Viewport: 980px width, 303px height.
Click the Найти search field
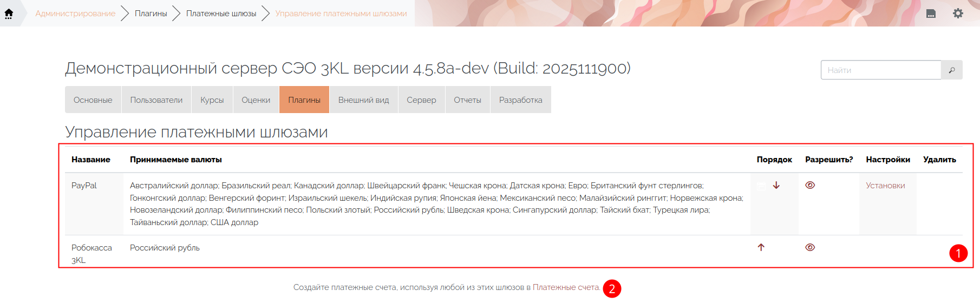tap(881, 70)
